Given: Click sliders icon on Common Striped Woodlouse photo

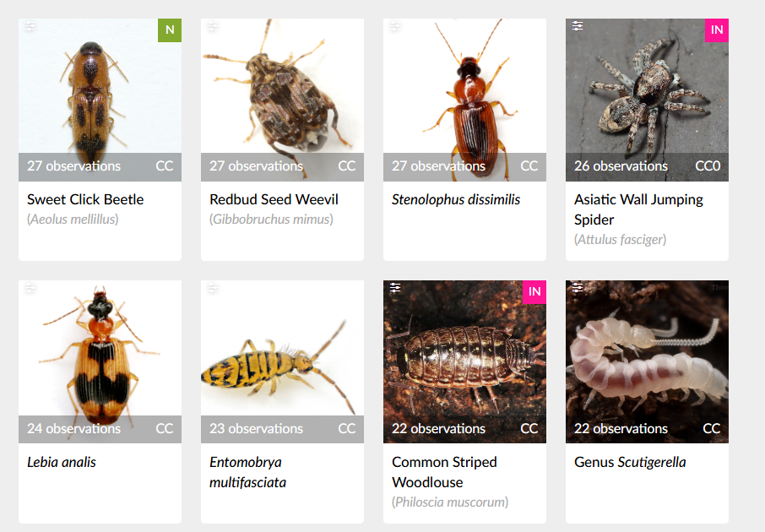Looking at the screenshot, I should (394, 288).
